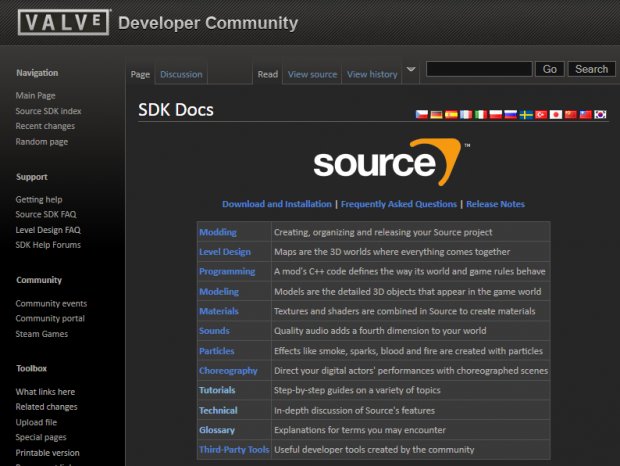Open Main Page in Navigation sidebar
Image resolution: width=620 pixels, height=466 pixels.
[36, 96]
